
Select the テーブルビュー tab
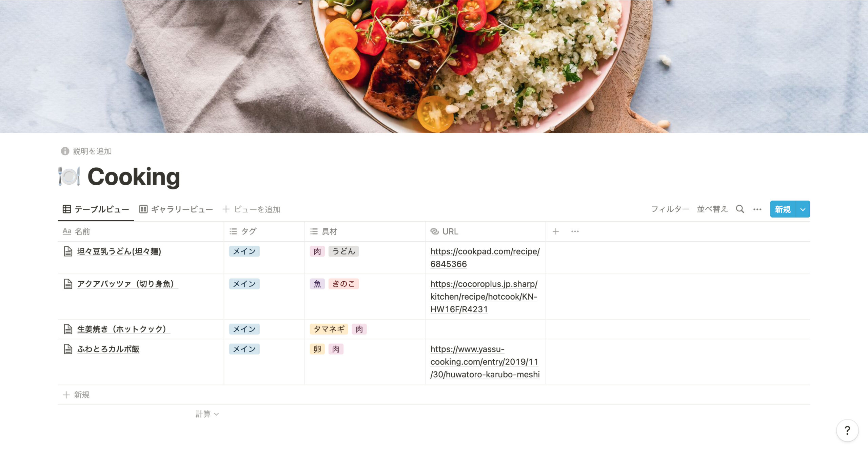[96, 209]
